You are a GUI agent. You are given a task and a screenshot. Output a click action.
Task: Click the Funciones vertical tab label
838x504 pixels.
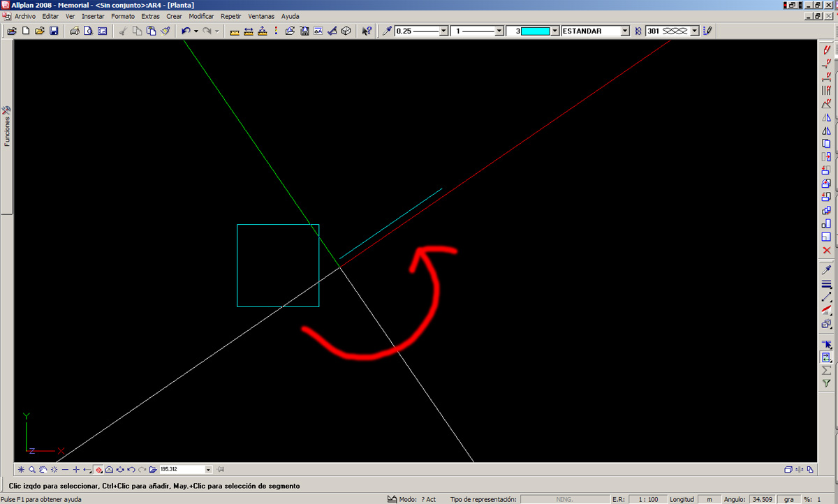pyautogui.click(x=7, y=132)
